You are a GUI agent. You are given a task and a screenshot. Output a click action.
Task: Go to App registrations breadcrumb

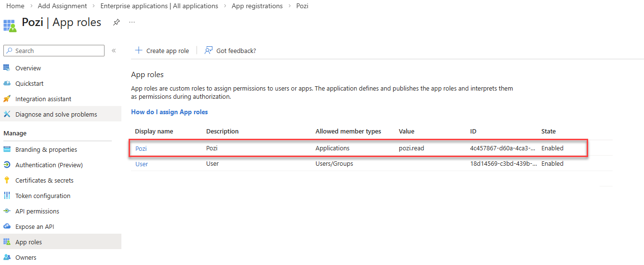(257, 6)
